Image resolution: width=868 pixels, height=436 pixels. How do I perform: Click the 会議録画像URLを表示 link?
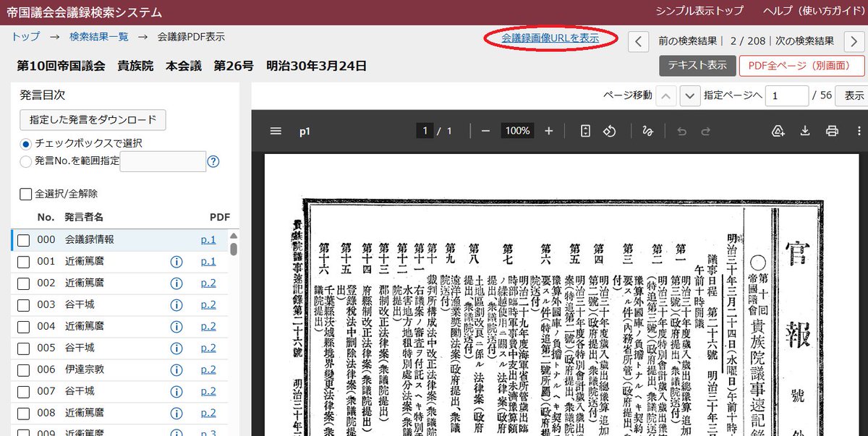(550, 38)
